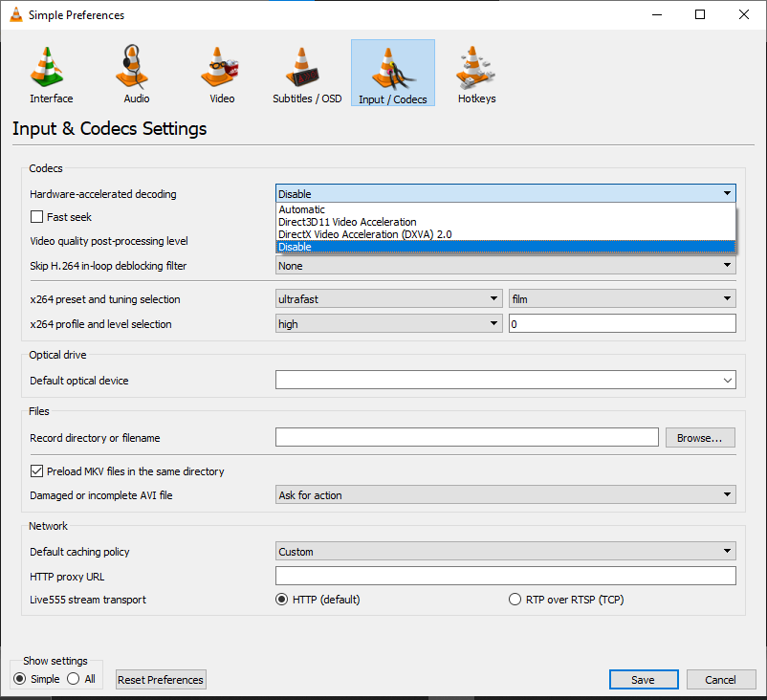Screen dimensions: 767x700
Task: Choose Direct3D11 Video Acceleration option
Action: pyautogui.click(x=505, y=222)
